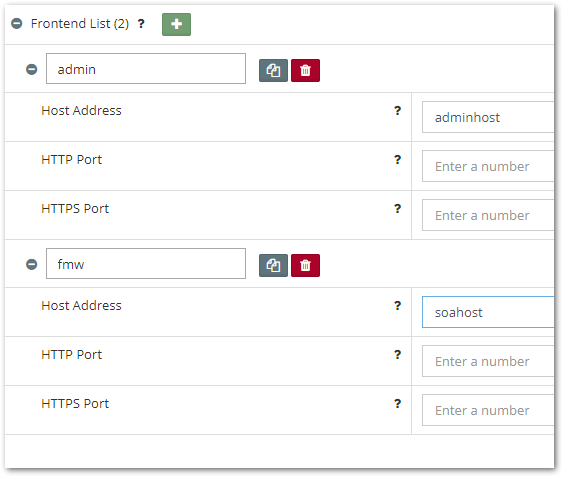Show help for admin HTTPS Port
Screen dimensions: 563x477
(x=397, y=209)
